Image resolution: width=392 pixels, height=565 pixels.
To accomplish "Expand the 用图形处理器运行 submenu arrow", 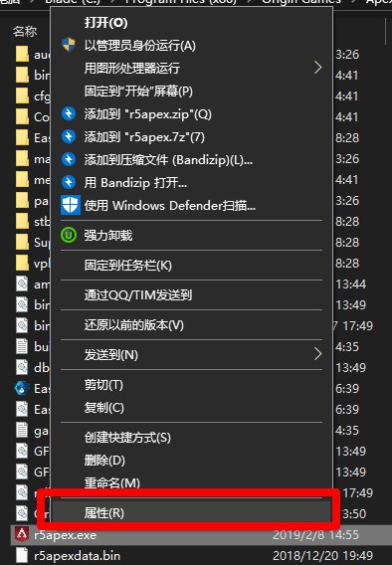I will coord(317,68).
